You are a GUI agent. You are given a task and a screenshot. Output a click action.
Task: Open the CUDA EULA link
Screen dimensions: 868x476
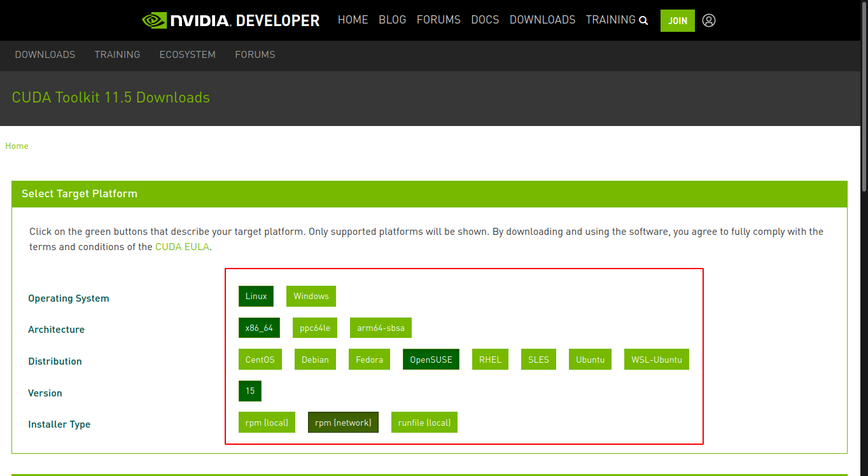[x=182, y=247]
